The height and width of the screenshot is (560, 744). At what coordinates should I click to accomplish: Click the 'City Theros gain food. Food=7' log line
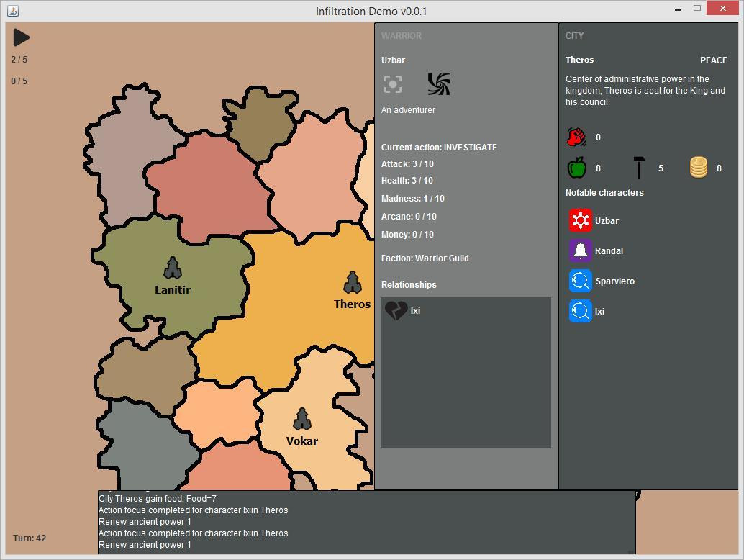(158, 499)
